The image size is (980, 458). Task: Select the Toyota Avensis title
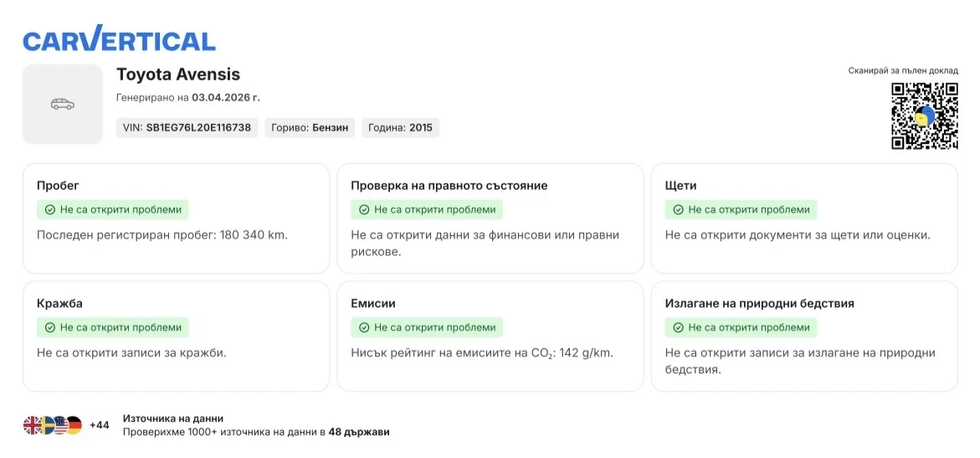point(178,75)
